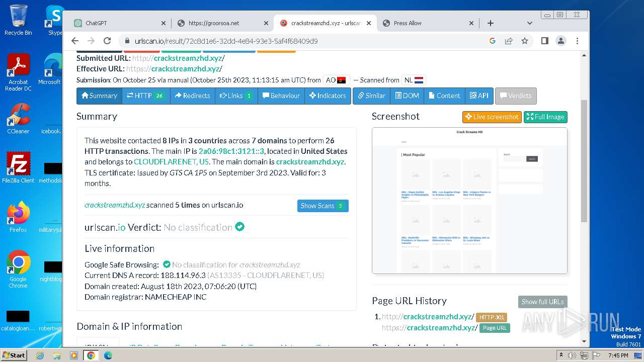Image resolution: width=644 pixels, height=362 pixels.
Task: Click the Google search icon in address bar
Action: (x=493, y=41)
